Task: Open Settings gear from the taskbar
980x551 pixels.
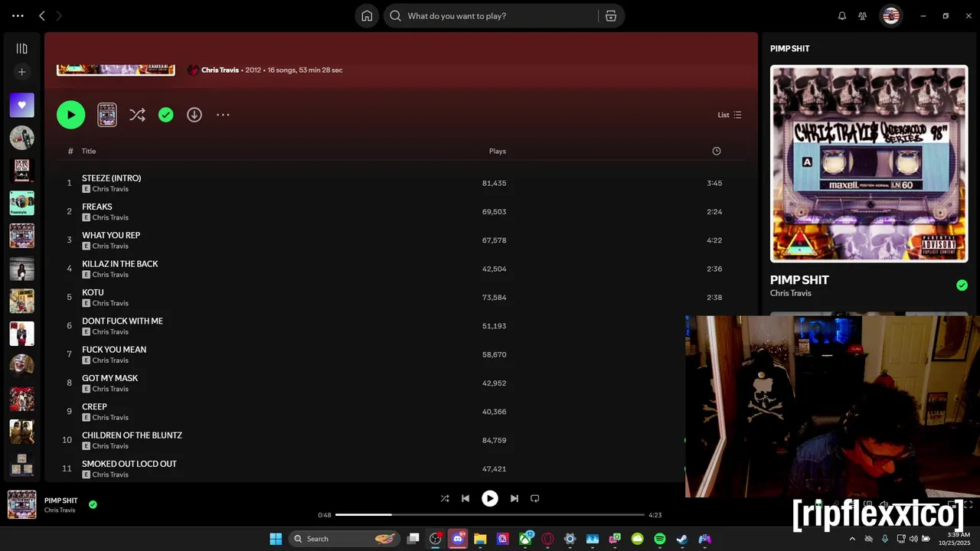Action: point(570,539)
